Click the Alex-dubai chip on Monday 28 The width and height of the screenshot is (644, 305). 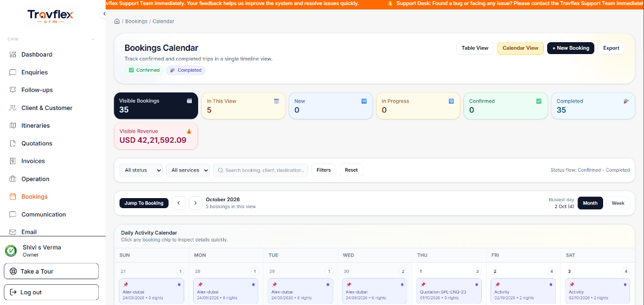pos(226,291)
